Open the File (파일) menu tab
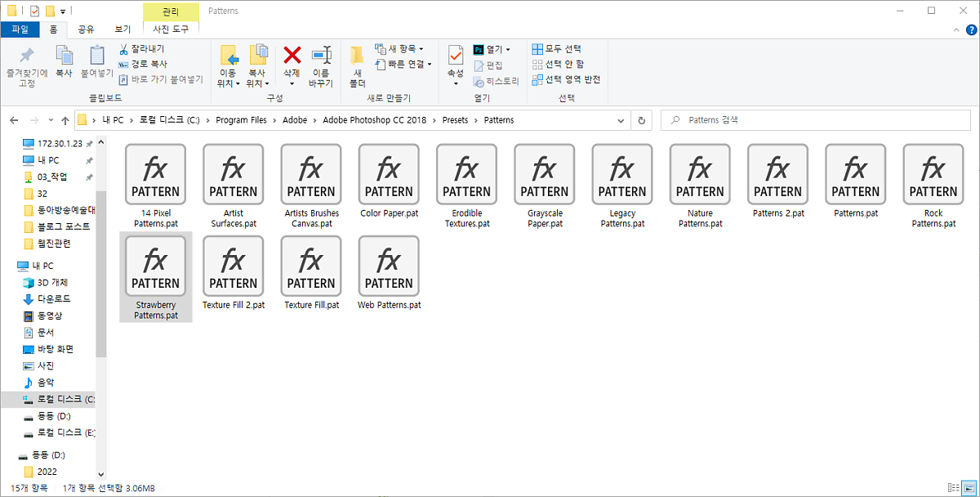The image size is (980, 497). pyautogui.click(x=20, y=29)
